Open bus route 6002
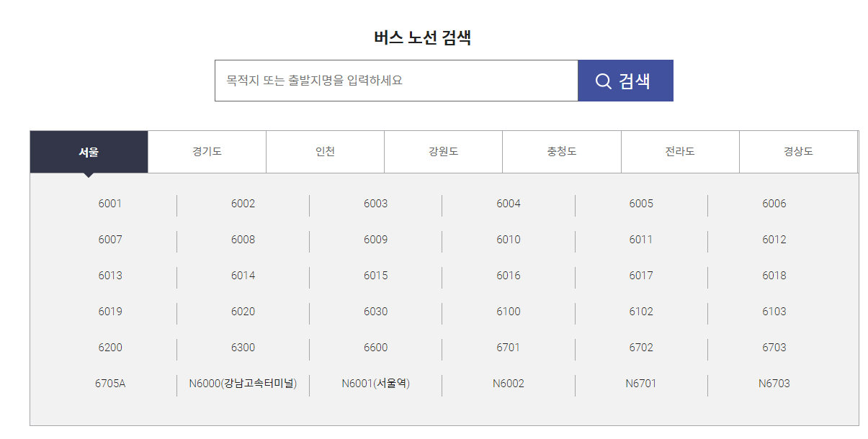Image resolution: width=868 pixels, height=439 pixels. [x=243, y=204]
